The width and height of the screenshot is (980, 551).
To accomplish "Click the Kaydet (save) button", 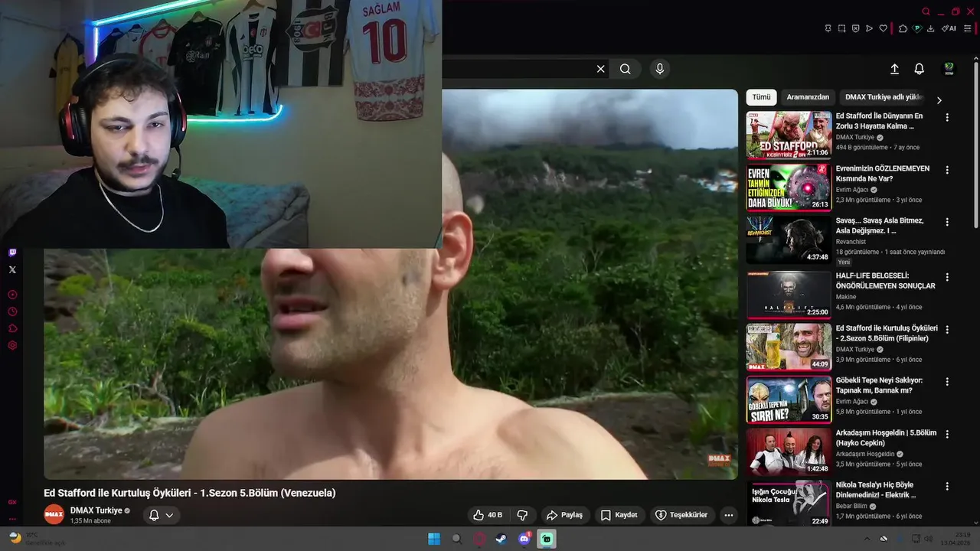I will click(x=619, y=515).
